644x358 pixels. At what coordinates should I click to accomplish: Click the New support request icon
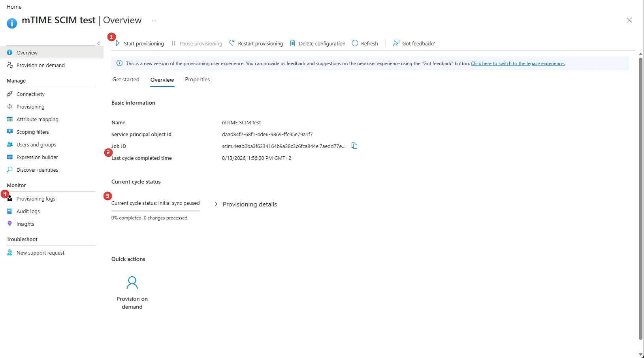click(x=10, y=253)
